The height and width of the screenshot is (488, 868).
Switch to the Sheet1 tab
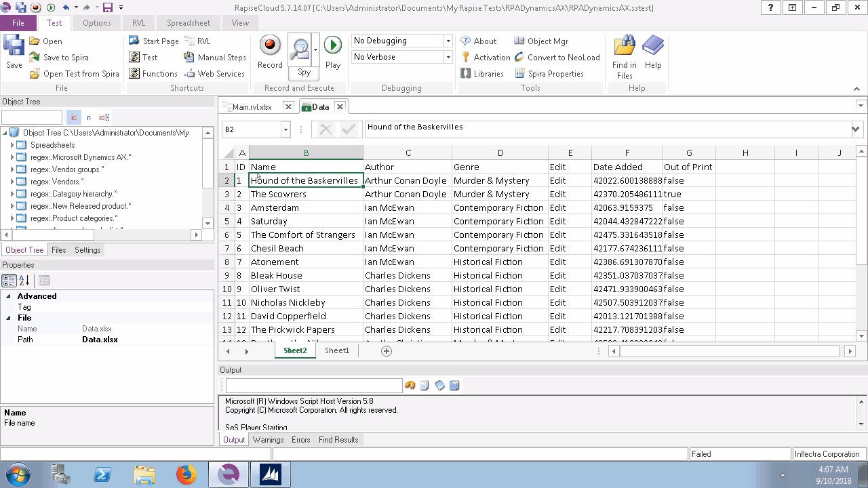click(x=337, y=350)
